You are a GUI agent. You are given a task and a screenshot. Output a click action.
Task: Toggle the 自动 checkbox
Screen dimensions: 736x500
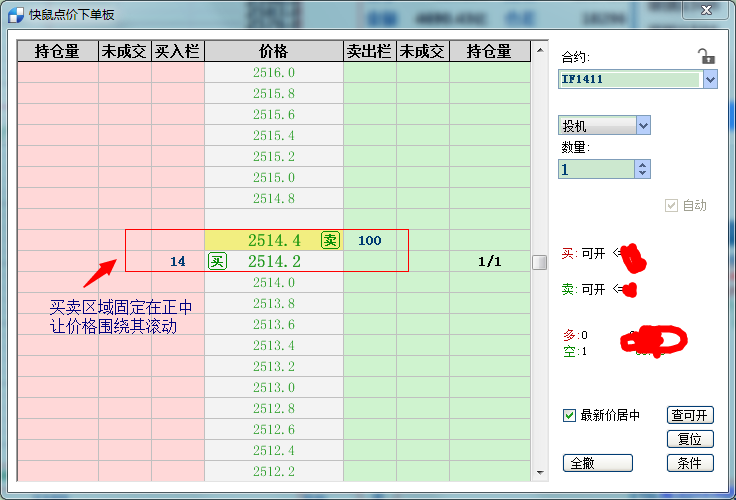tap(672, 205)
